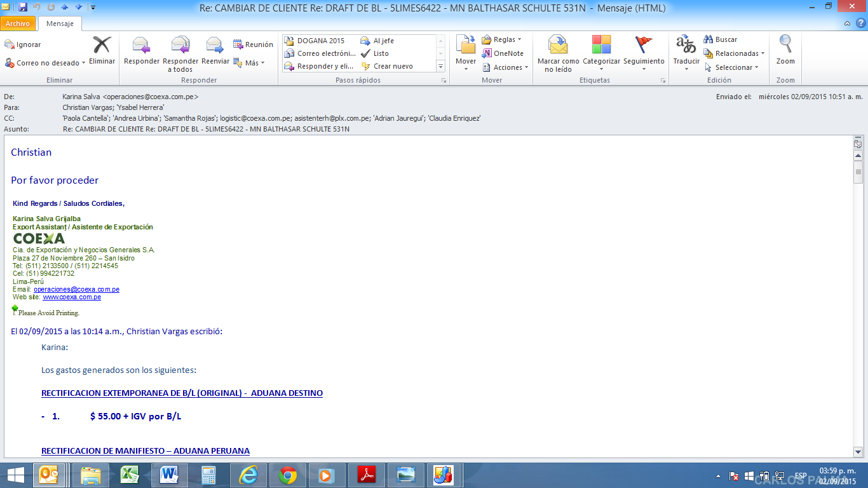The image size is (868, 488).
Task: Select the Mensaje ribbon tab
Action: point(60,24)
